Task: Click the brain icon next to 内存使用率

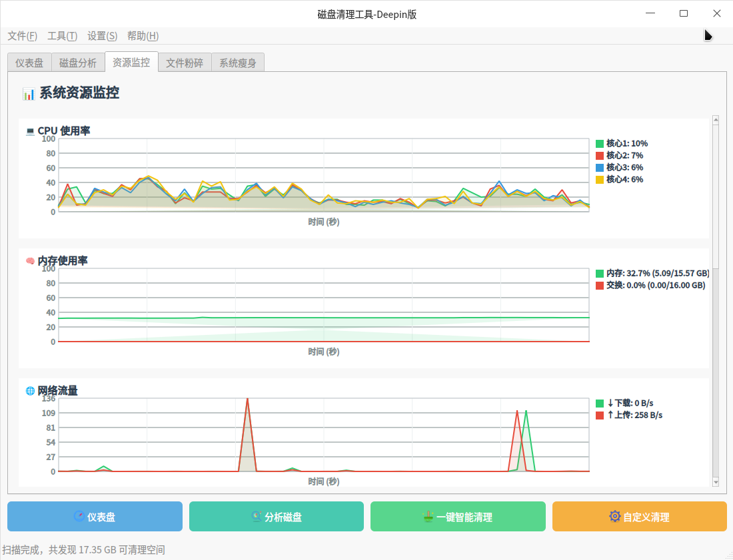Action: (30, 261)
